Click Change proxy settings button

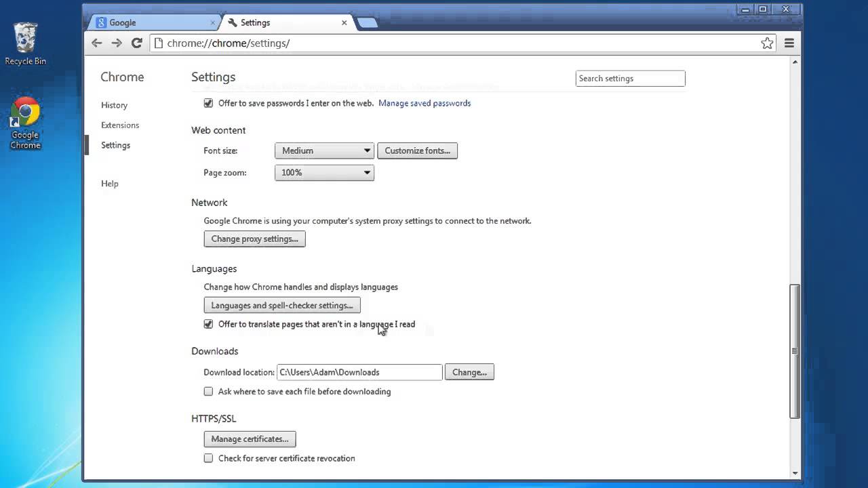pyautogui.click(x=254, y=239)
